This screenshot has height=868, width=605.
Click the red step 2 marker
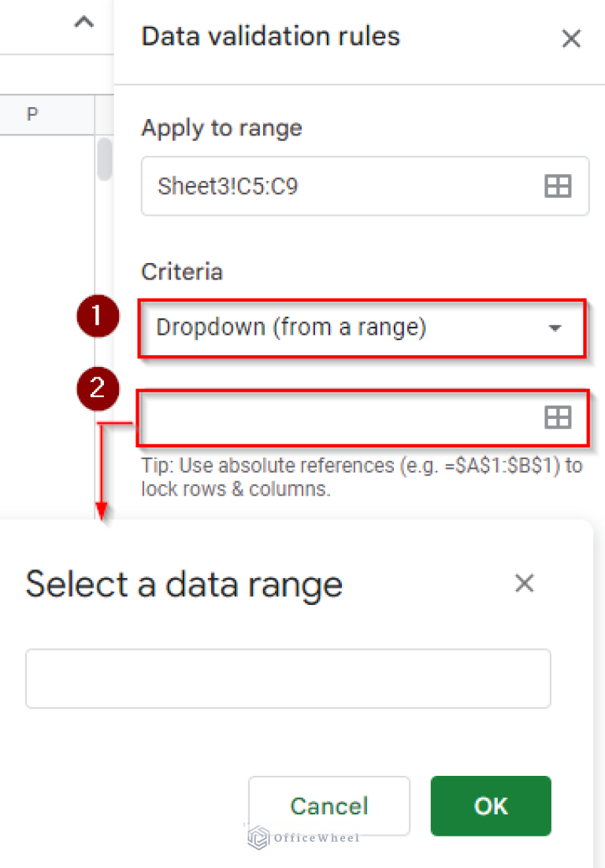pos(98,388)
